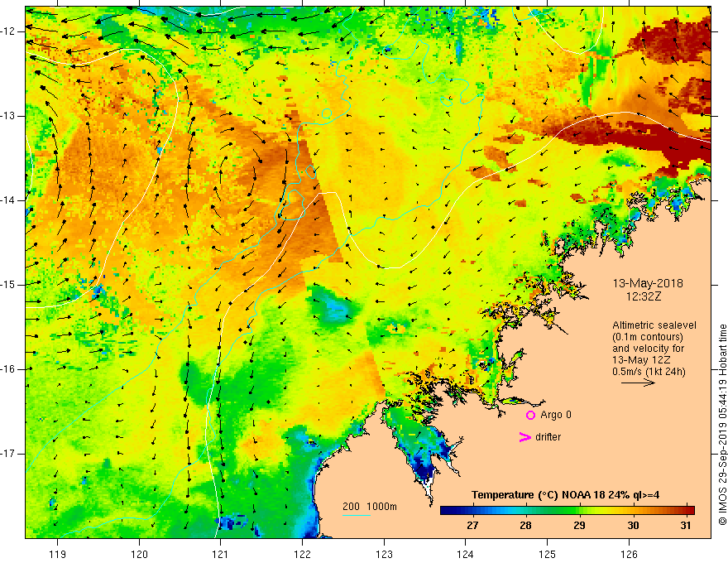Click the 'Temperature (°C) NOAA 18 24% ql>=4' title
Screen dimensions: 728x563
click(x=566, y=495)
